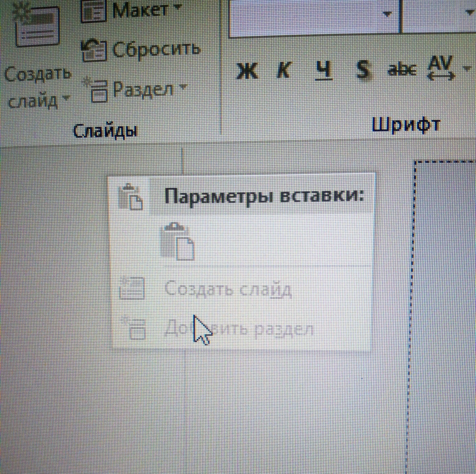Toggle italic К formatting
Viewport: 476px width, 474px height.
coord(284,71)
